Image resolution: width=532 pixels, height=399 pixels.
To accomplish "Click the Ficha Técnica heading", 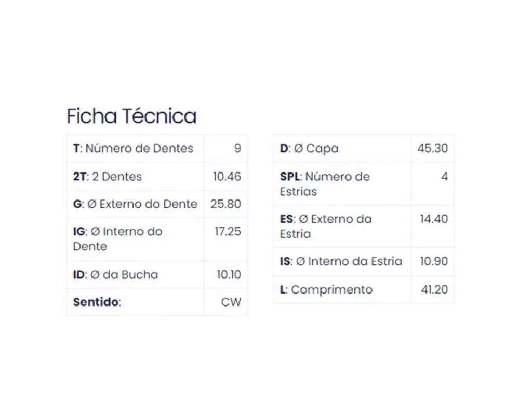I will coord(131,116).
